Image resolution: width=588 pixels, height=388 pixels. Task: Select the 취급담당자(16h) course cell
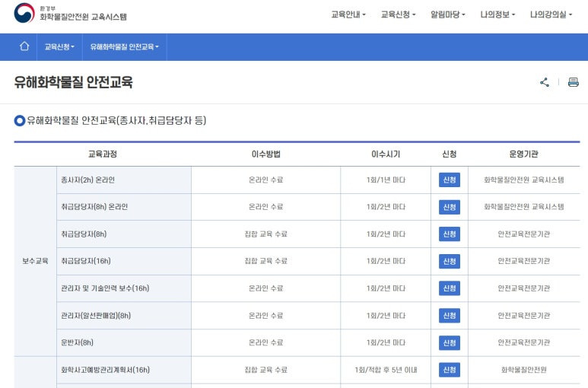pyautogui.click(x=124, y=261)
